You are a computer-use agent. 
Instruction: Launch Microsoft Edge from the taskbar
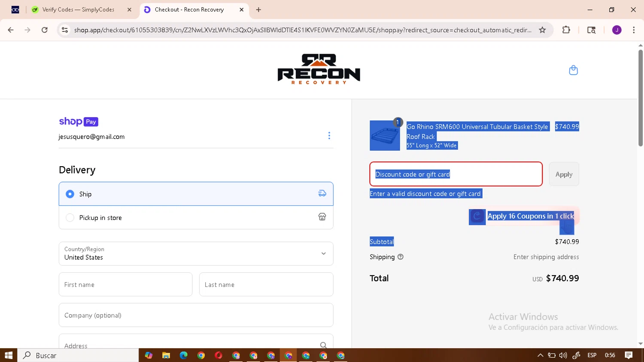click(184, 355)
